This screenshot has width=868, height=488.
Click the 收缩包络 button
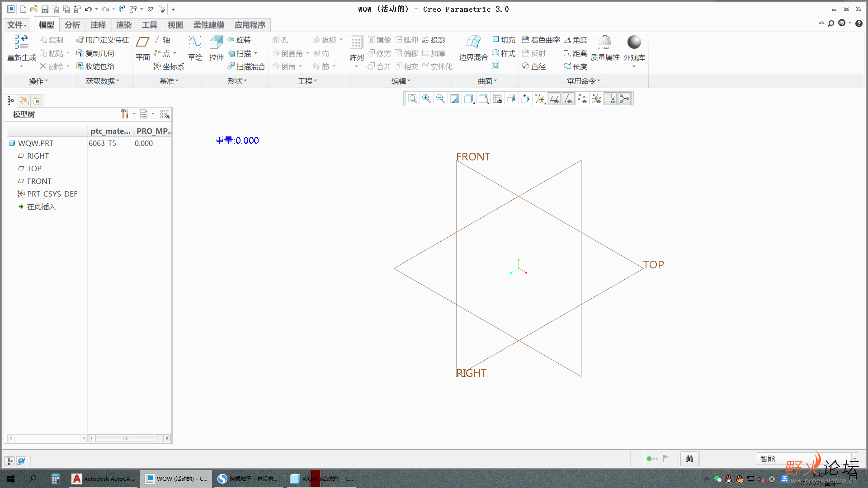pyautogui.click(x=95, y=66)
